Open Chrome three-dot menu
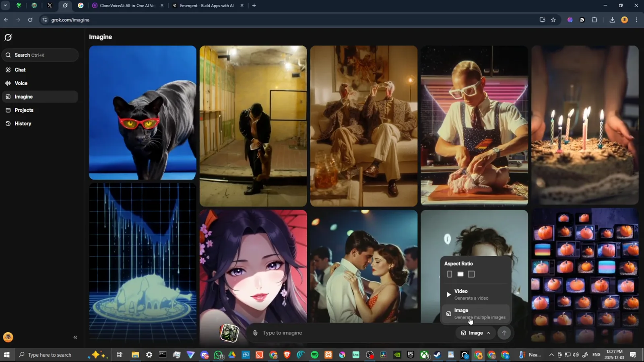This screenshot has width=644, height=362. coord(636,20)
